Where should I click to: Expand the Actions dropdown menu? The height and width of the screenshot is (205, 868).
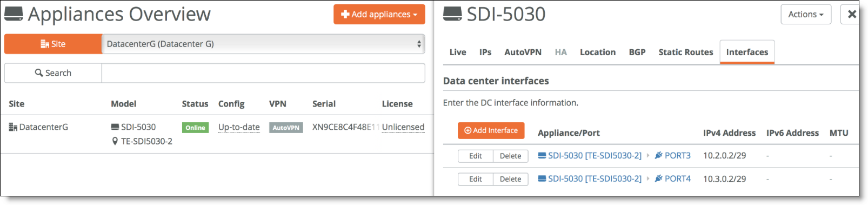click(x=806, y=14)
